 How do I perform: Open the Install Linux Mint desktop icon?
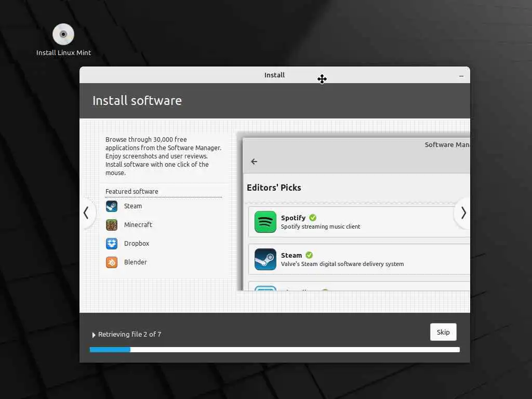tap(63, 39)
